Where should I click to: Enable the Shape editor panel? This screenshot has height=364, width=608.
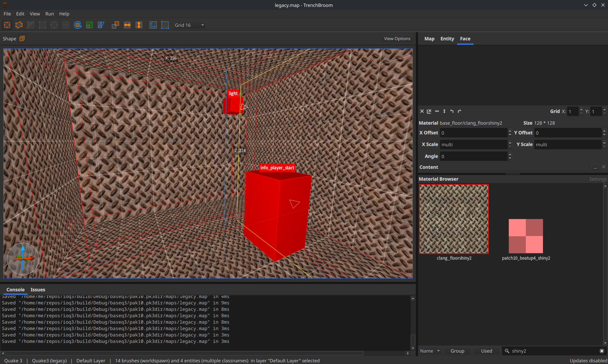pyautogui.click(x=22, y=38)
